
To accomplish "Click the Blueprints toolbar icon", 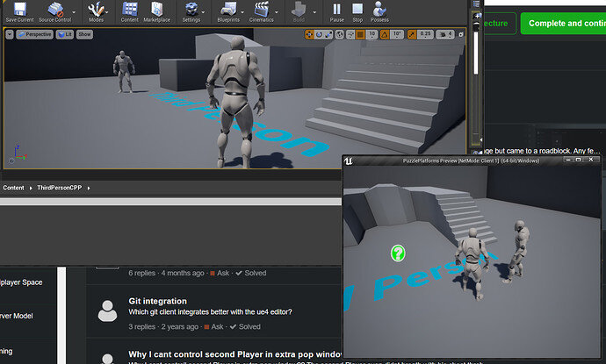I will tap(228, 12).
